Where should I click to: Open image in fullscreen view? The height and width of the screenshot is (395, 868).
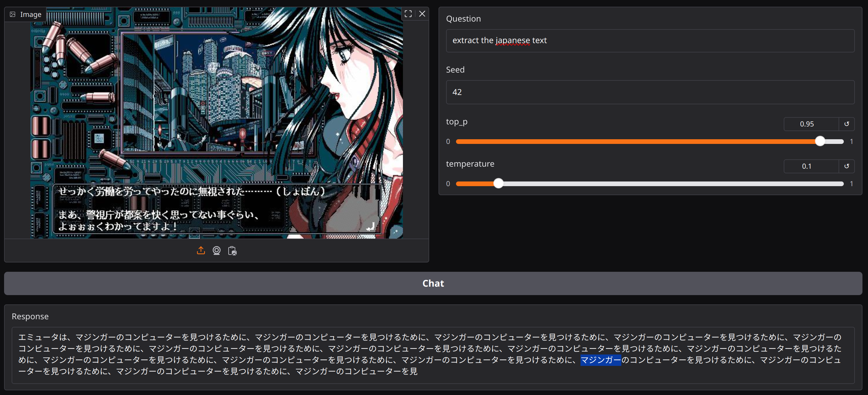(x=408, y=14)
